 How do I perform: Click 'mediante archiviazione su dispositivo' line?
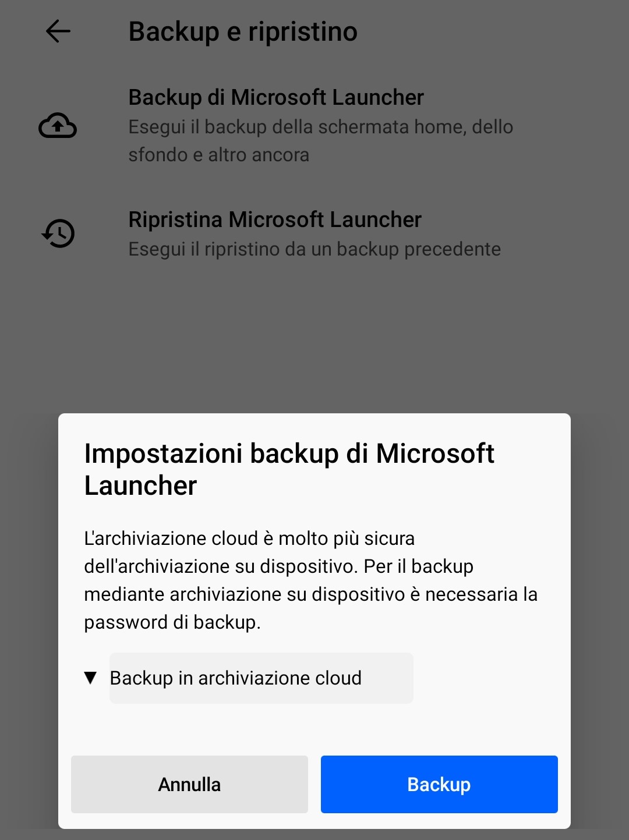point(245,594)
